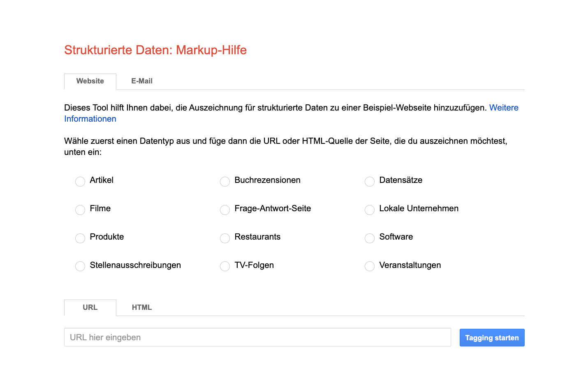Select Datensätze as data type
Screen dimensions: 588x383
pos(369,181)
